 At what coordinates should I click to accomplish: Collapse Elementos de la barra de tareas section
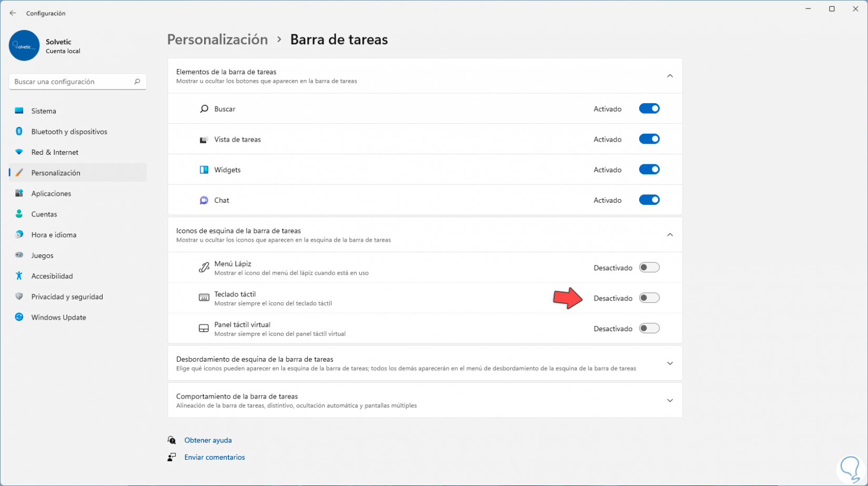click(670, 76)
